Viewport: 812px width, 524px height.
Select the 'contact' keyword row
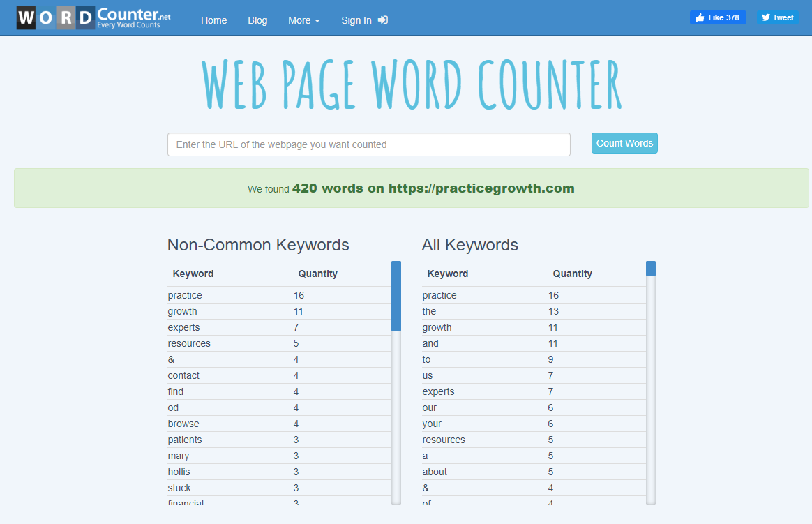click(279, 375)
